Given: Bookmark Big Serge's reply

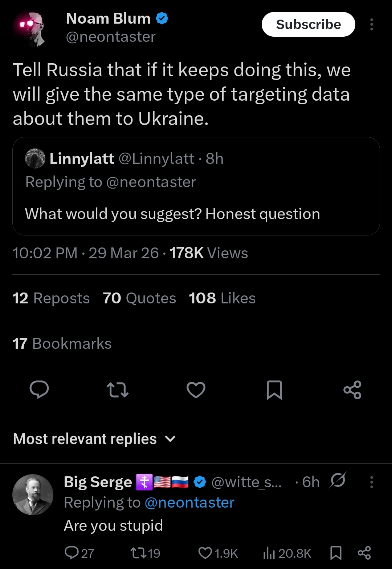Looking at the screenshot, I should pos(336,553).
